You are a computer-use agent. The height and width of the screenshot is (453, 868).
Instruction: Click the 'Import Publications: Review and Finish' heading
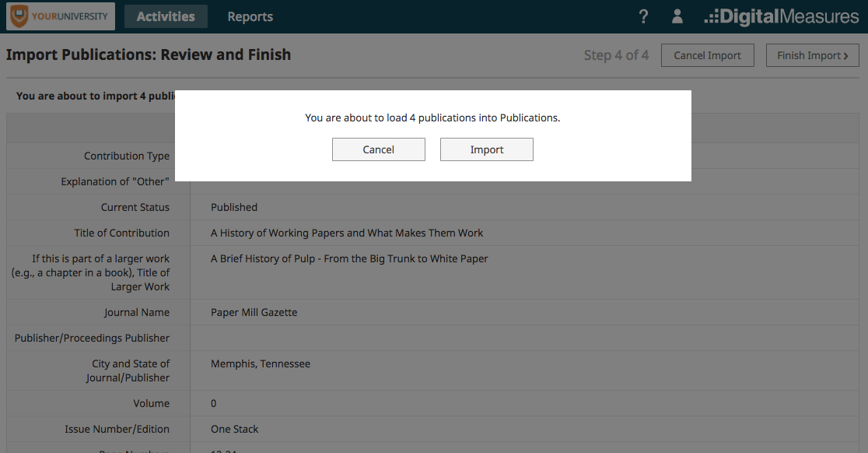pos(149,54)
